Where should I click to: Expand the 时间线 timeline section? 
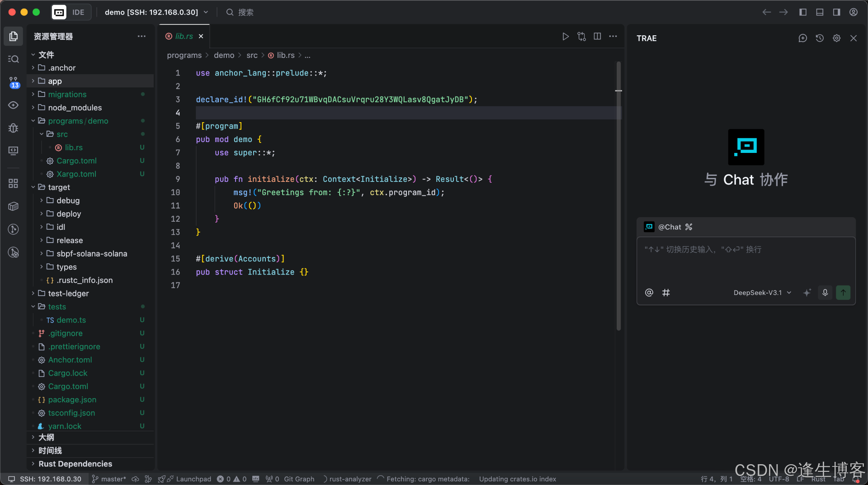click(90, 451)
